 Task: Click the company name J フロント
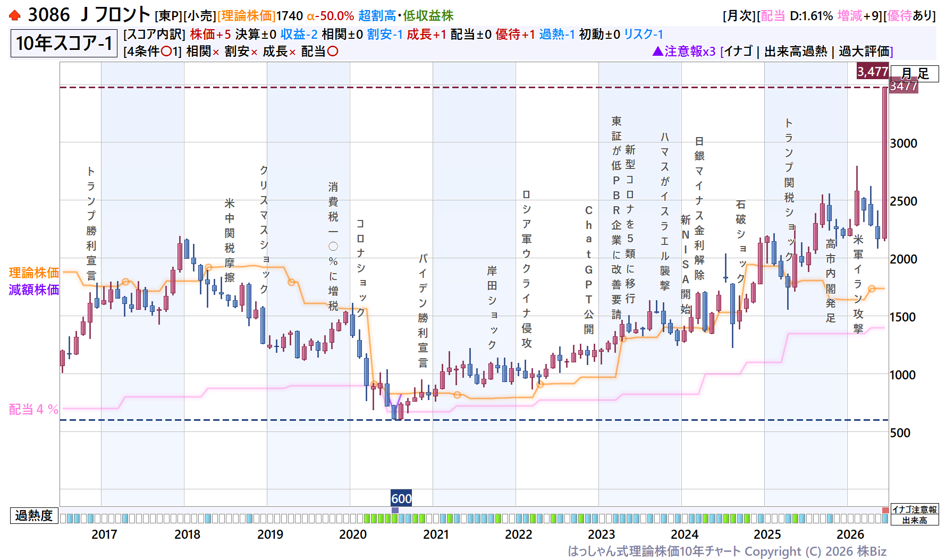point(116,15)
